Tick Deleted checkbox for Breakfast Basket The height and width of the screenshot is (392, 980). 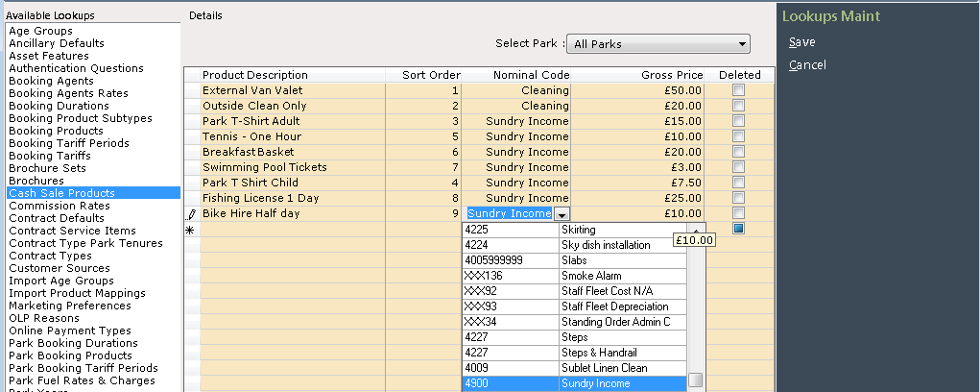tap(739, 152)
